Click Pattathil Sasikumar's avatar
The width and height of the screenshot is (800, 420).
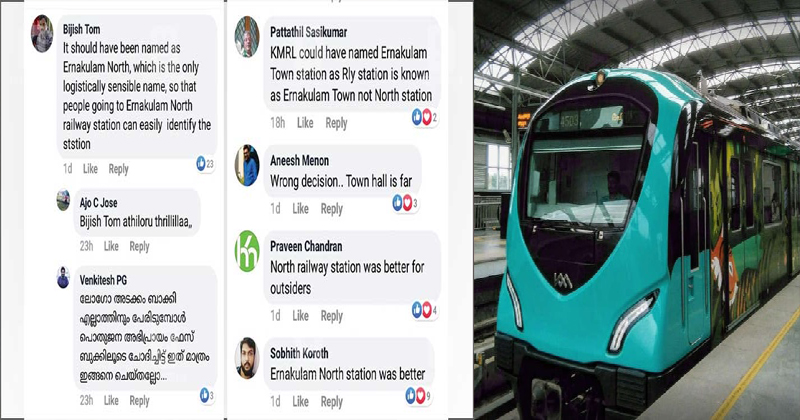[247, 37]
